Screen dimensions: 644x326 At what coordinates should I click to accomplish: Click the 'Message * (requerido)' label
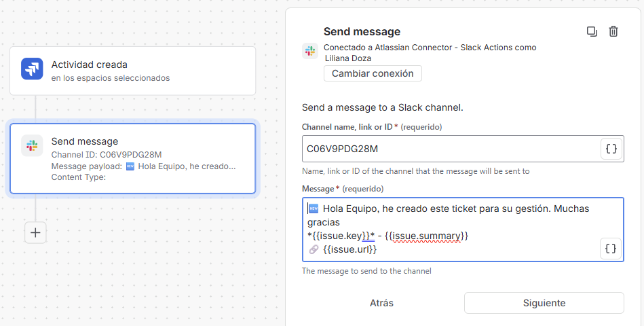pyautogui.click(x=343, y=189)
